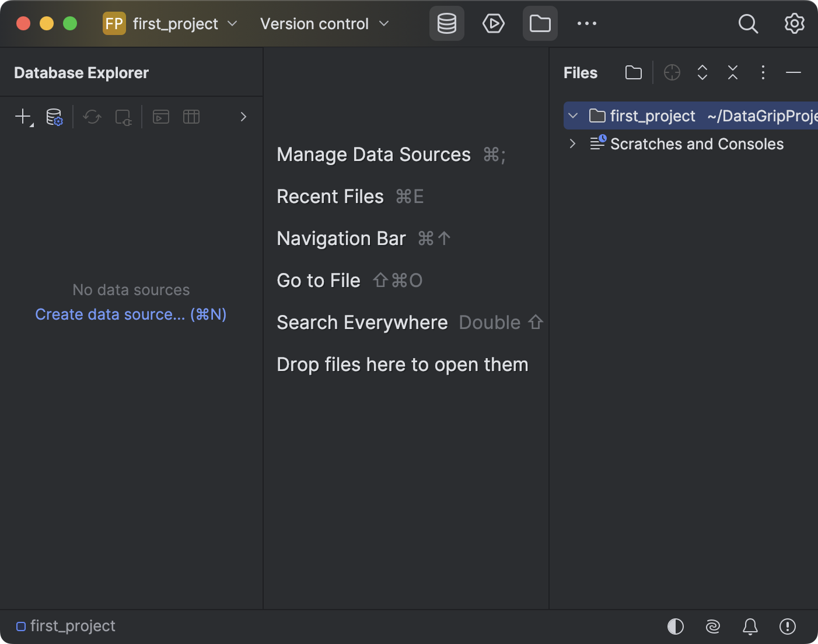Open the first_project project switcher menu

tap(171, 23)
